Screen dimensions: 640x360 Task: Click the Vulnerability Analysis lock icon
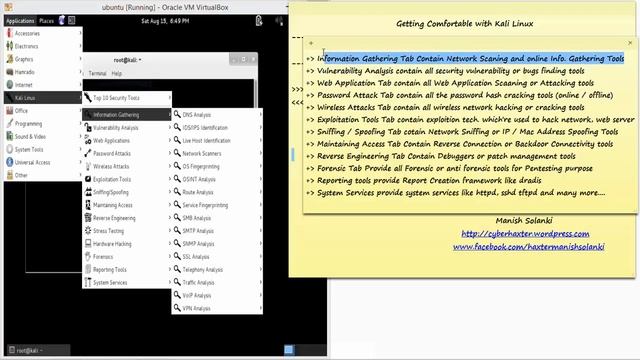[88, 128]
